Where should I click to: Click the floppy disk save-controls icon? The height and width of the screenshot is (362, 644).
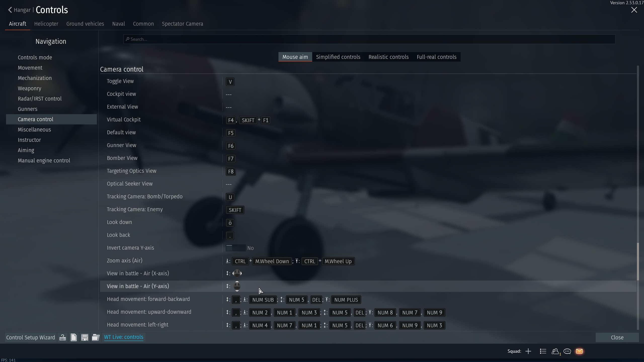85,337
